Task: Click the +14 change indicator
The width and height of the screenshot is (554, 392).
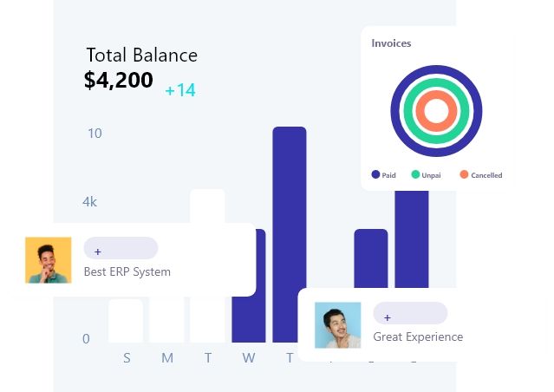Action: click(180, 90)
